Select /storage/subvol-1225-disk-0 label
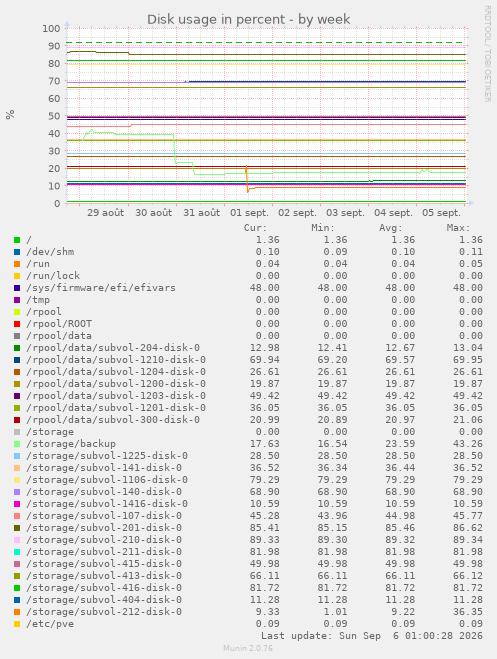497x659 pixels. tap(107, 456)
